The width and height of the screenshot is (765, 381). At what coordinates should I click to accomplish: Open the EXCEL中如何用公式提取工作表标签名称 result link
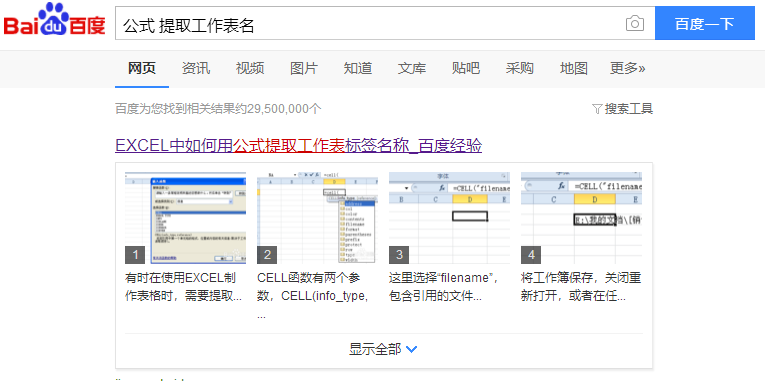pos(299,145)
